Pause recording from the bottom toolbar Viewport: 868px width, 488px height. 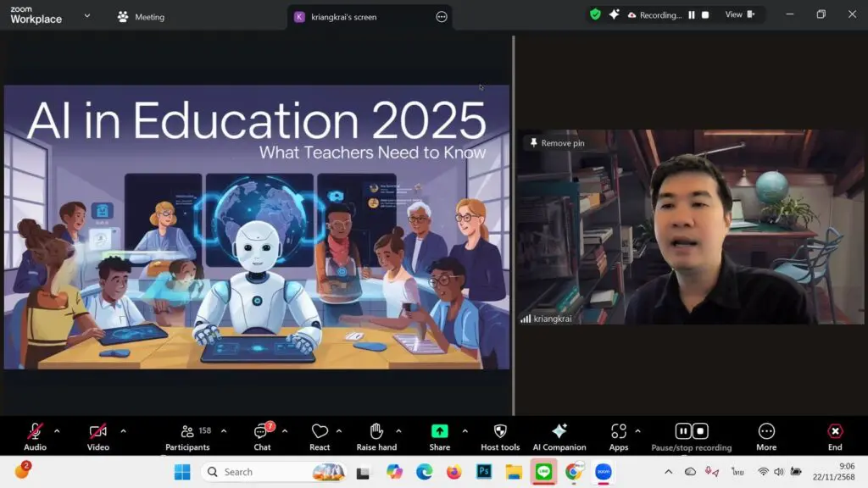coord(683,431)
